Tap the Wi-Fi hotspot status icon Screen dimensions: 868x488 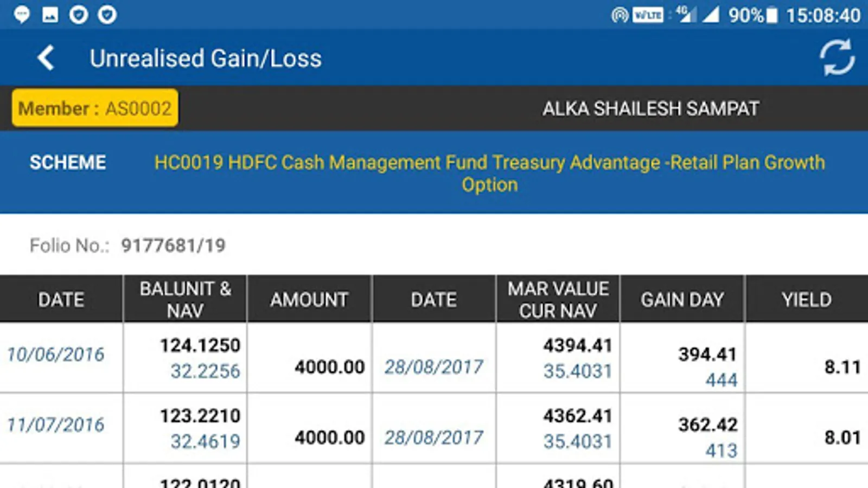(620, 15)
